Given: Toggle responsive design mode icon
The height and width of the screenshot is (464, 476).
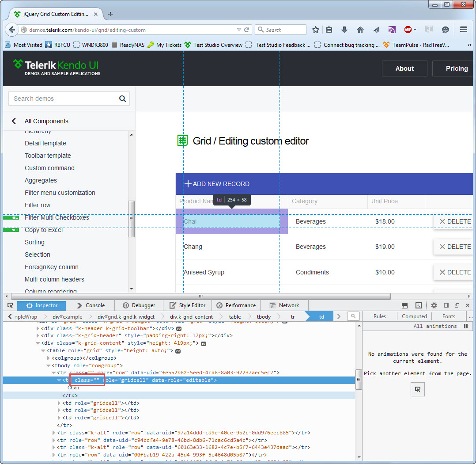Looking at the screenshot, I should tap(418, 305).
